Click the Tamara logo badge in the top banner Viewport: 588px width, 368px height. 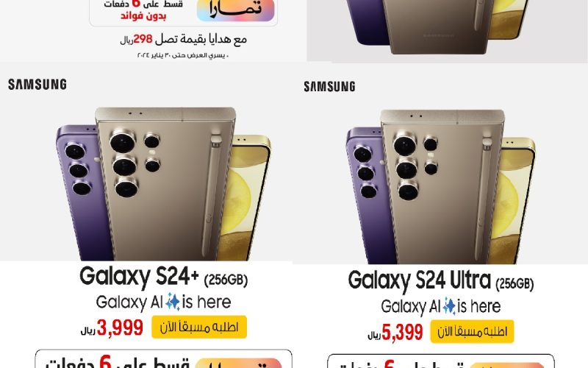pos(235,10)
